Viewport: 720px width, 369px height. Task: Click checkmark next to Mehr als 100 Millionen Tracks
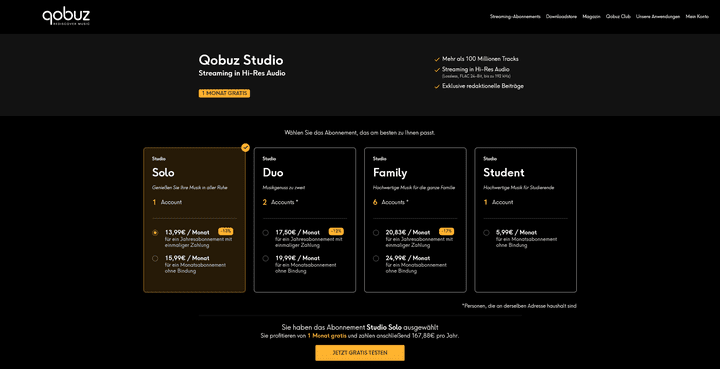[437, 59]
